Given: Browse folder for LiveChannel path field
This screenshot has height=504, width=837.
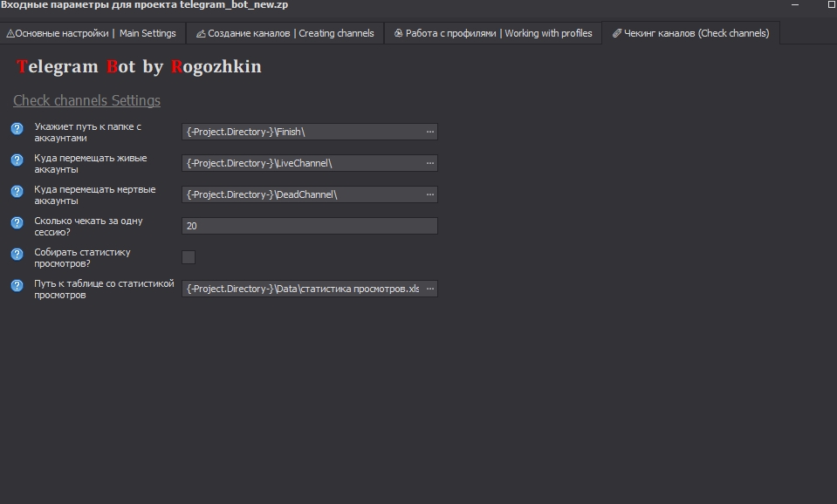Looking at the screenshot, I should [x=430, y=163].
